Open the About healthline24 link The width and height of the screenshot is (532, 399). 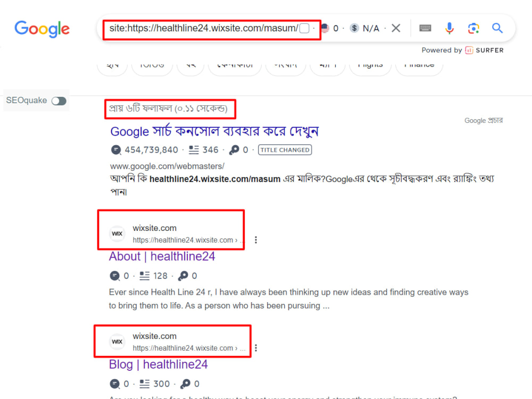161,256
